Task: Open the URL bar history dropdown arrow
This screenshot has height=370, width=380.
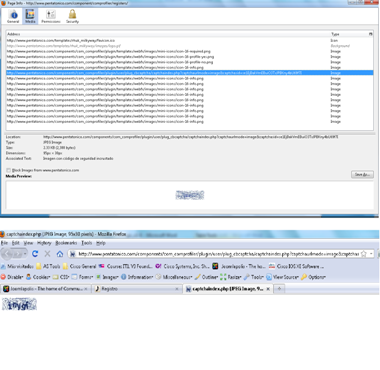Action: coord(371,254)
